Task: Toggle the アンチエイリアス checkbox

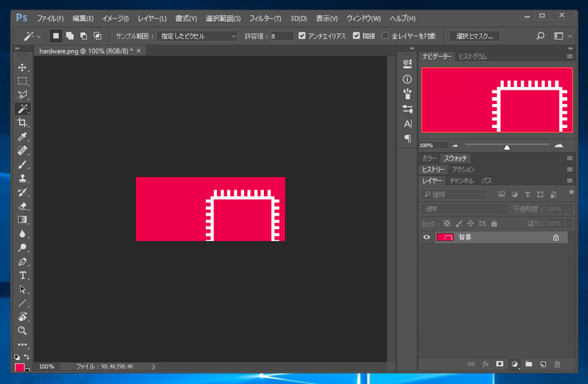Action: point(302,36)
